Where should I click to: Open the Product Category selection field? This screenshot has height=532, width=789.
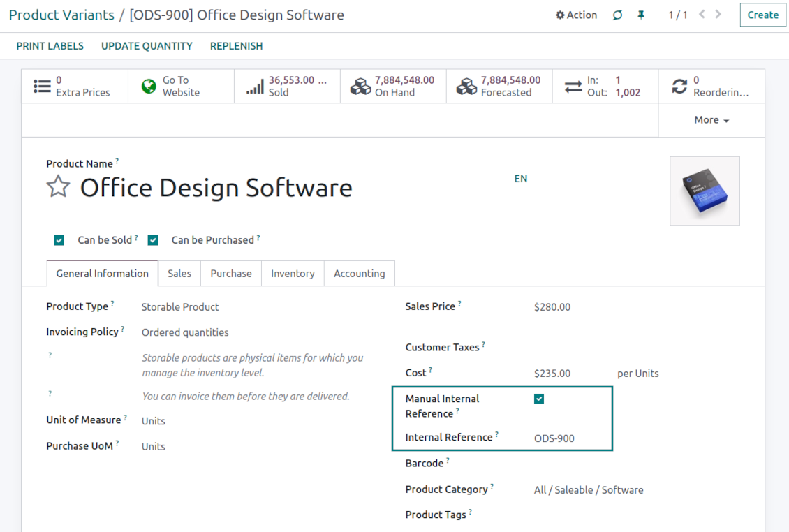[x=589, y=490]
